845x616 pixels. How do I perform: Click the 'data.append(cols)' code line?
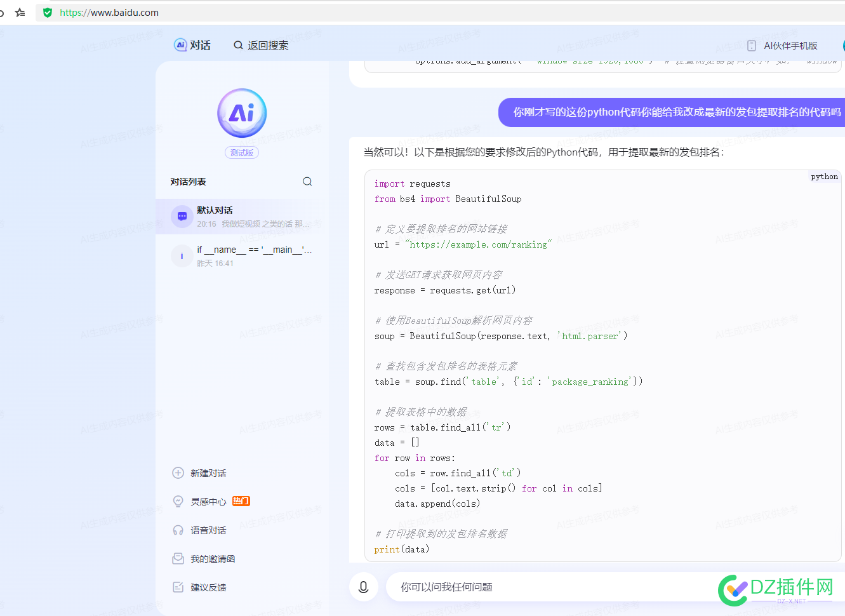[x=437, y=504]
